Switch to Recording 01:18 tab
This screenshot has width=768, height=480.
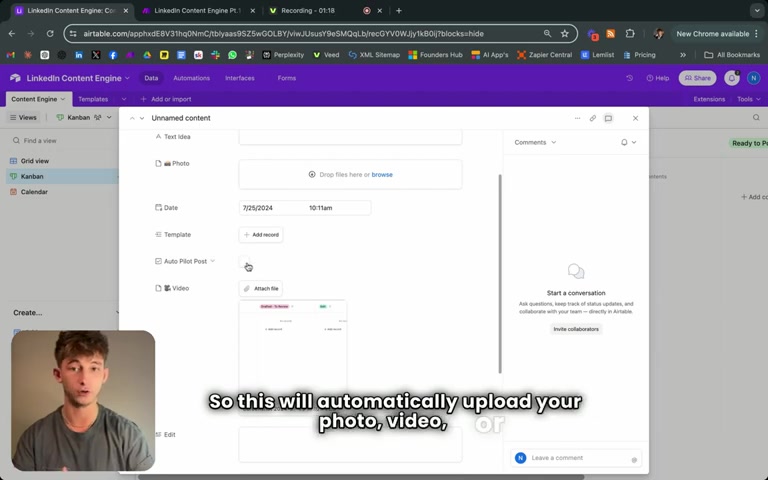click(x=308, y=11)
